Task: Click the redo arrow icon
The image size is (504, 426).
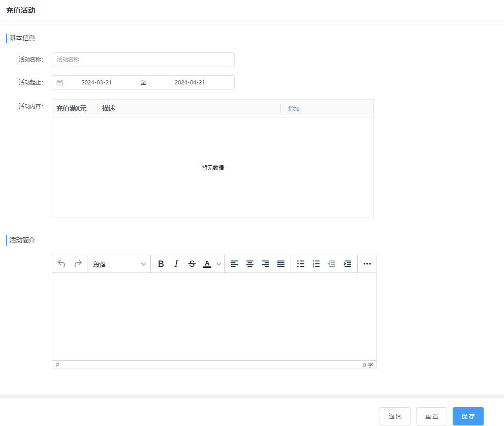Action: 78,264
